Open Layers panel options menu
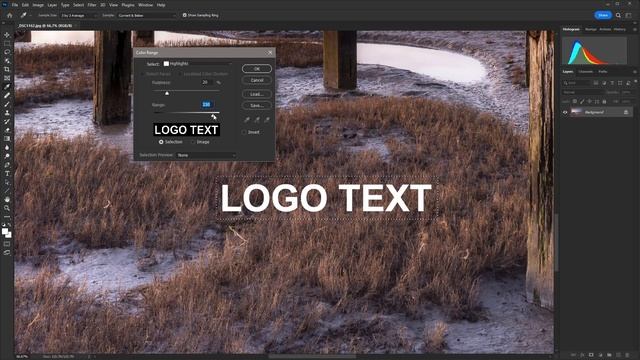640x360 pixels. [x=635, y=71]
